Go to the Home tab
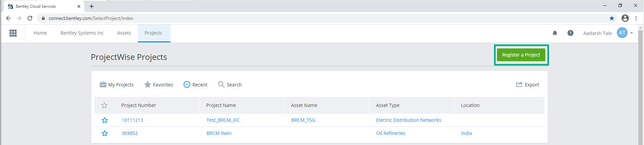Screen dimensions: 644x145 point(40,33)
